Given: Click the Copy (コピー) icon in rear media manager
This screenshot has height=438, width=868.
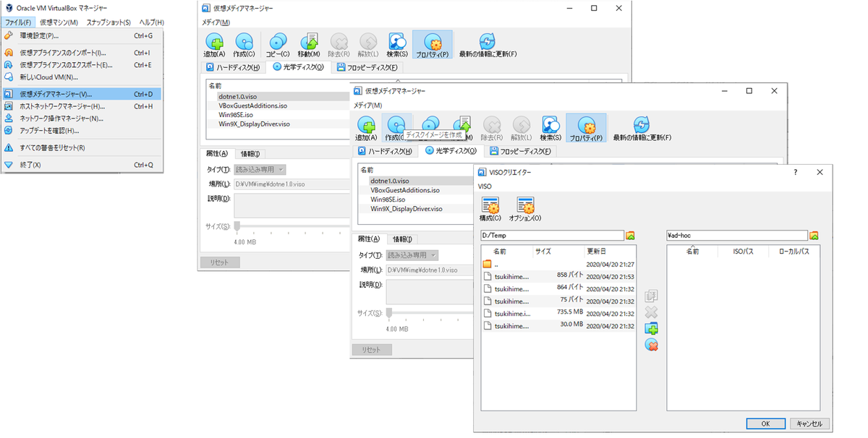Looking at the screenshot, I should coord(278,43).
